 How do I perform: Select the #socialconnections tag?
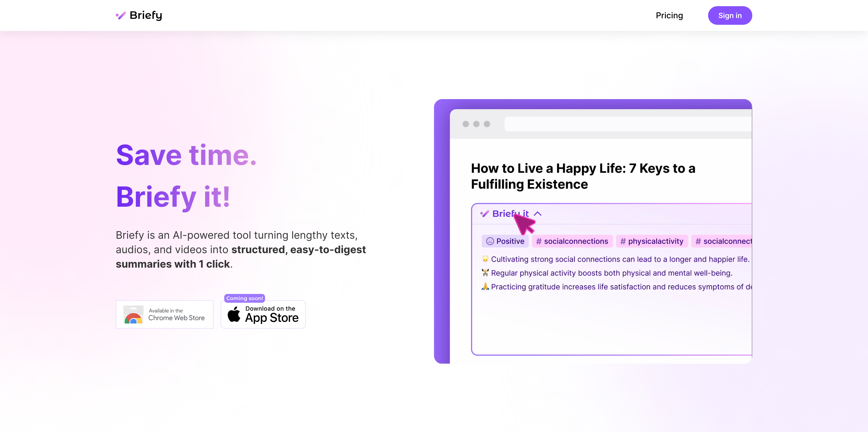[572, 241]
